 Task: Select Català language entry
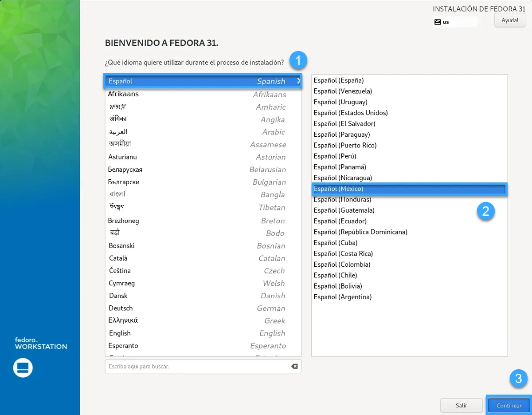tap(118, 258)
